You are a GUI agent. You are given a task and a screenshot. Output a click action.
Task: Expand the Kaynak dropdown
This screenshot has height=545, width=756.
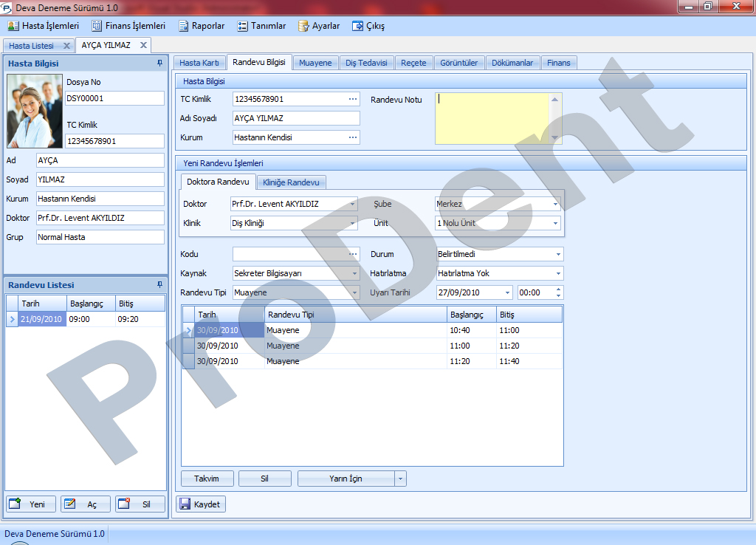click(354, 273)
